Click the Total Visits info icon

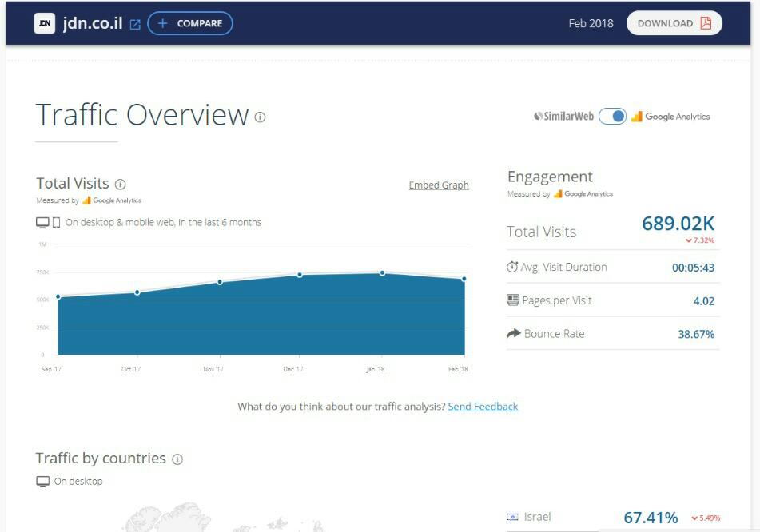click(121, 184)
